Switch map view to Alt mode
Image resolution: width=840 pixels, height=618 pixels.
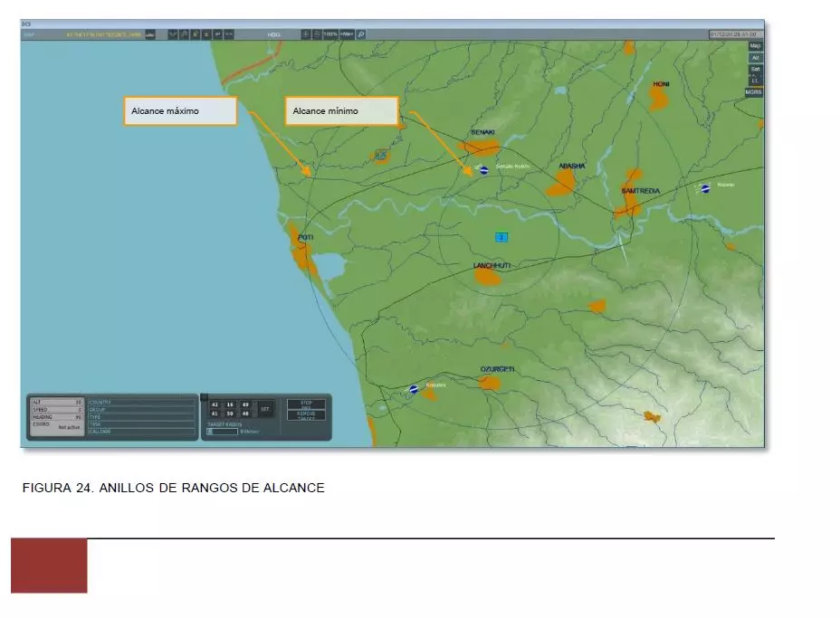tap(755, 58)
